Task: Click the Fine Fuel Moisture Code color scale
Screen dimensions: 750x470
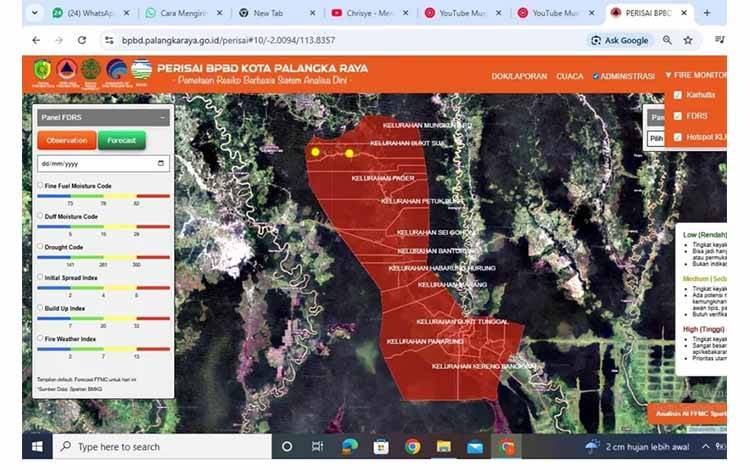Action: (103, 196)
